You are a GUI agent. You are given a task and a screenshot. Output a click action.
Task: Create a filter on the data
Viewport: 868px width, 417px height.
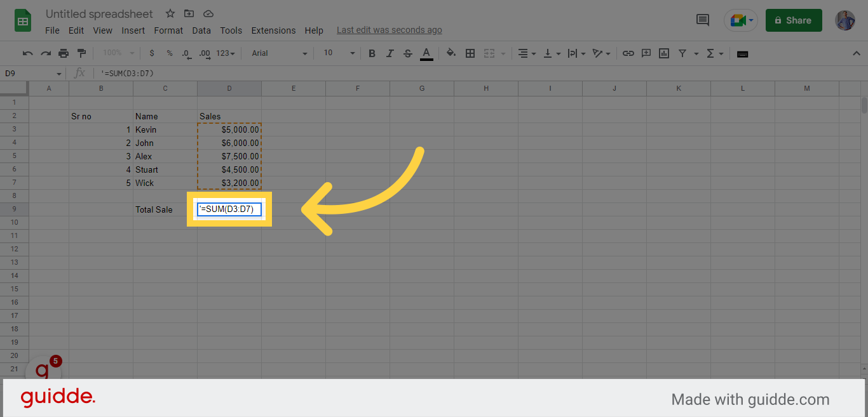point(682,53)
